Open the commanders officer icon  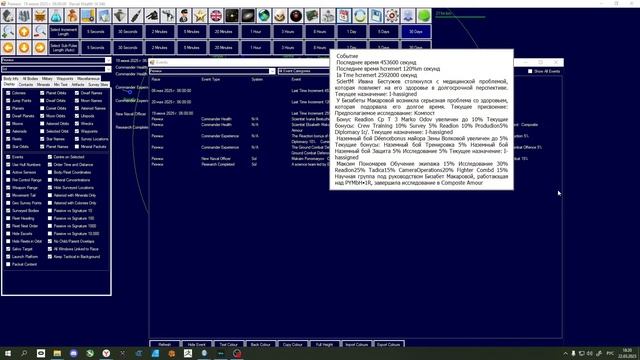[184, 16]
